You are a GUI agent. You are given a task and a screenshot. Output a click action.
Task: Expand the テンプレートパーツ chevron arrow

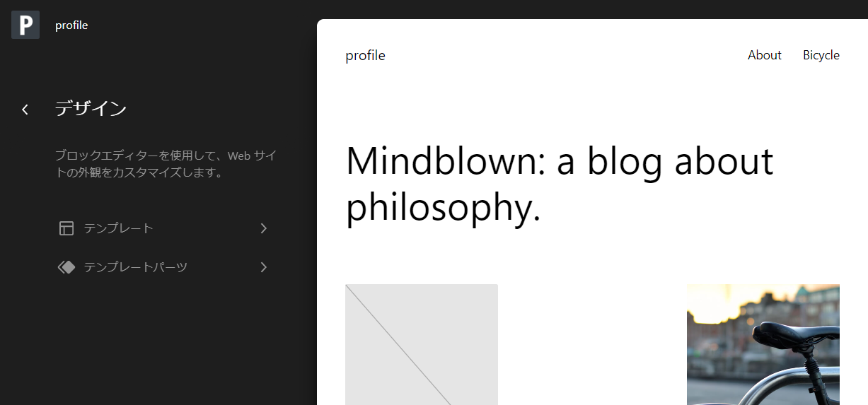coord(264,267)
